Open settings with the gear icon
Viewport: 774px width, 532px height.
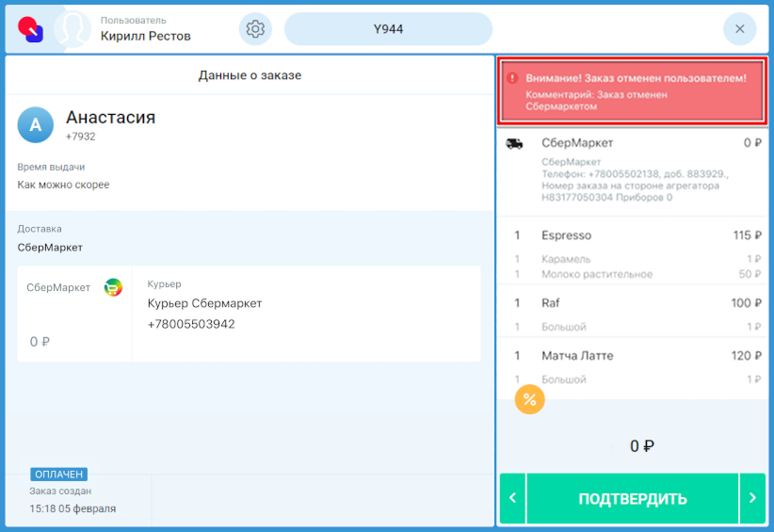pos(255,29)
